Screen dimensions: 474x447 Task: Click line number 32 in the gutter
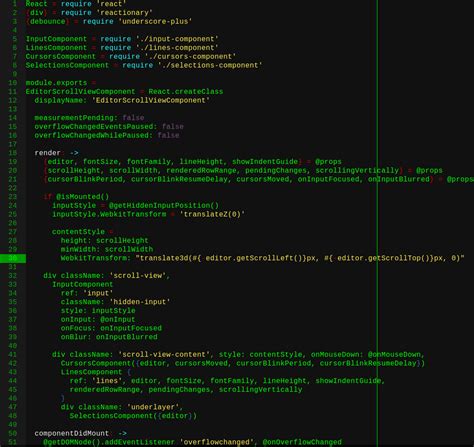(x=13, y=276)
